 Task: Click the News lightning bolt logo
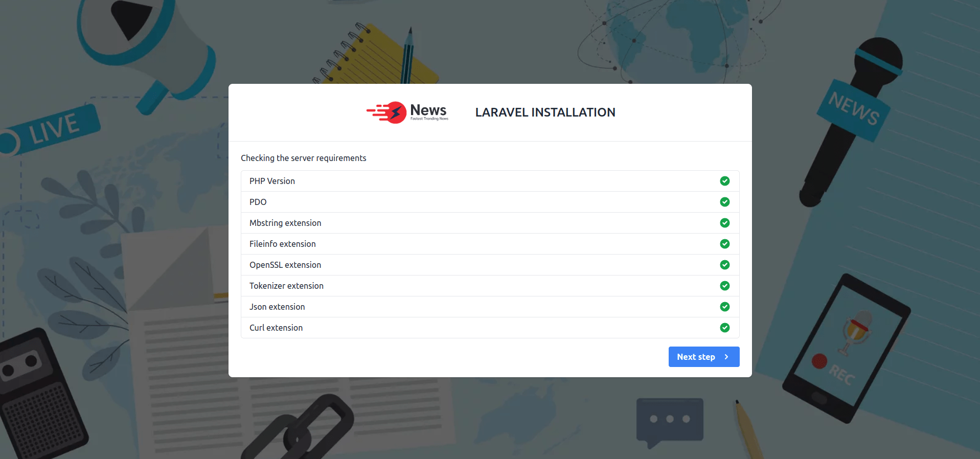(395, 112)
